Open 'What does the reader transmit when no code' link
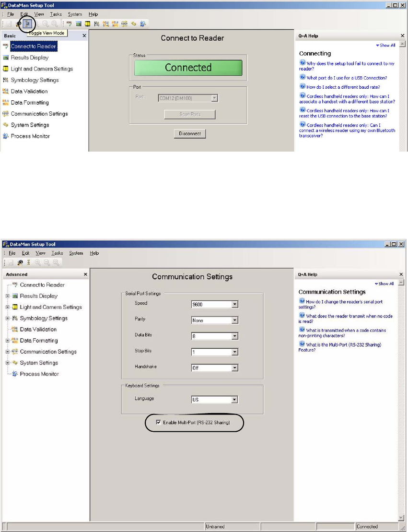The width and height of the screenshot is (408, 532). click(x=346, y=318)
